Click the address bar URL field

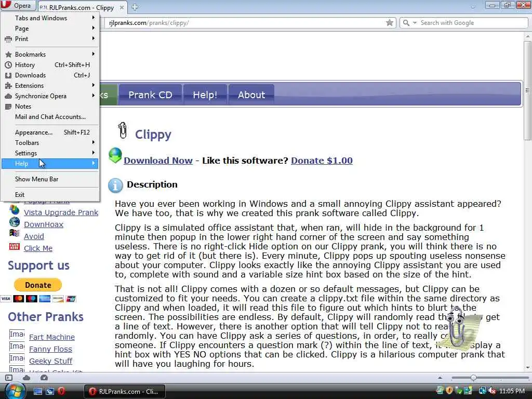[246, 23]
